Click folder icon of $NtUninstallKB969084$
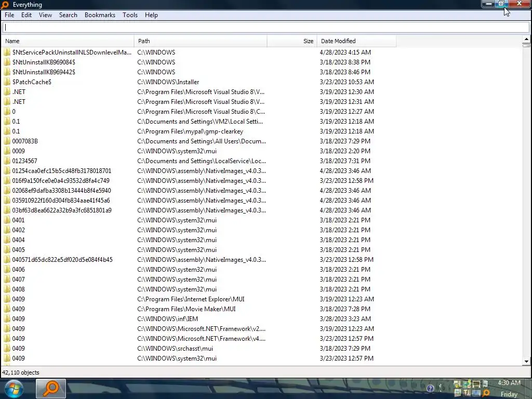 (x=7, y=62)
